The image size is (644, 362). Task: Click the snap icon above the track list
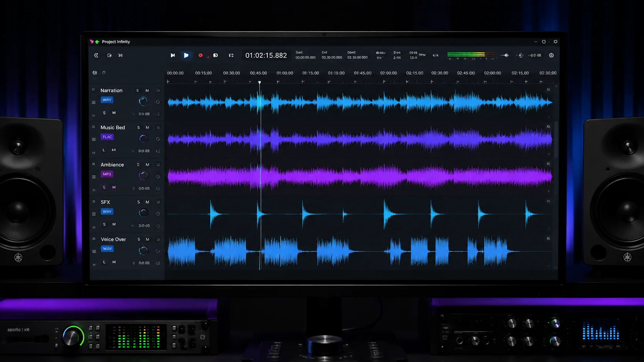[x=95, y=73]
